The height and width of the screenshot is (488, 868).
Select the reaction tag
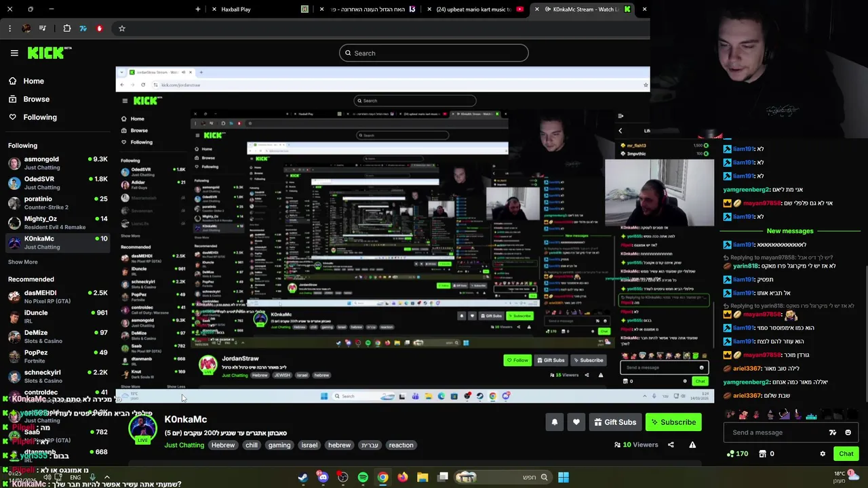[x=401, y=445]
